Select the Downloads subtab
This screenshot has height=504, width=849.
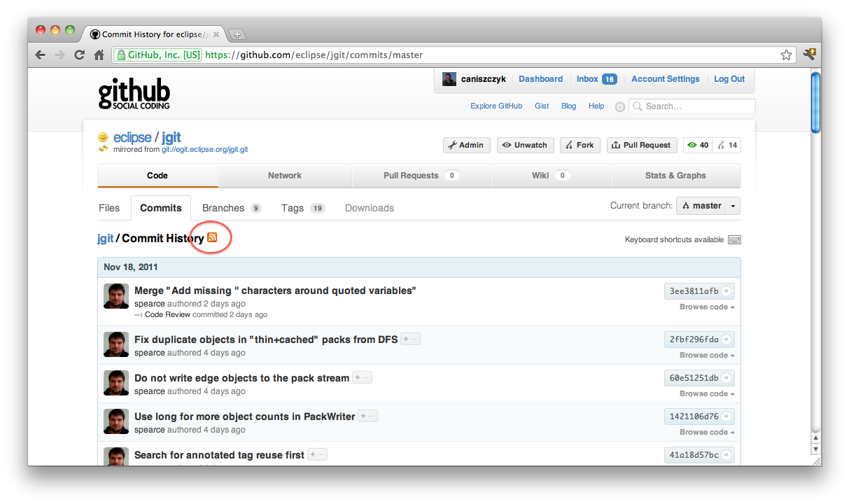coord(370,208)
